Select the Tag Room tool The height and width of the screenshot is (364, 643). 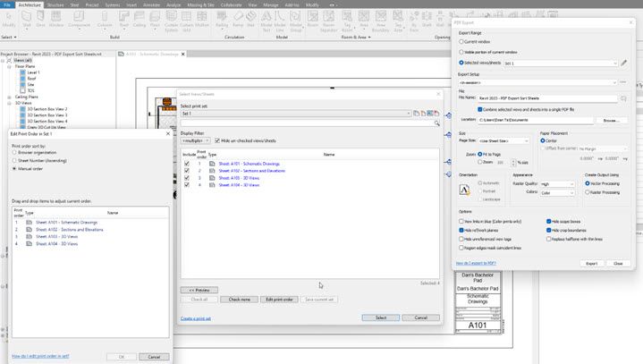(347, 21)
